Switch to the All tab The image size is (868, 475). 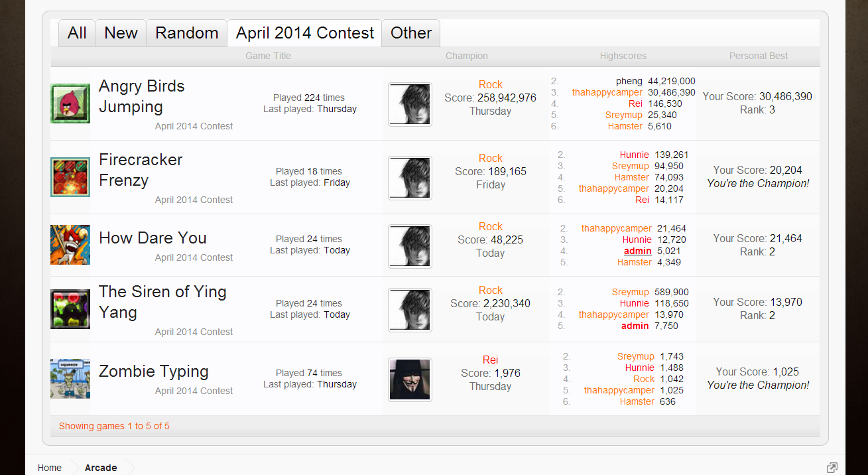(77, 33)
